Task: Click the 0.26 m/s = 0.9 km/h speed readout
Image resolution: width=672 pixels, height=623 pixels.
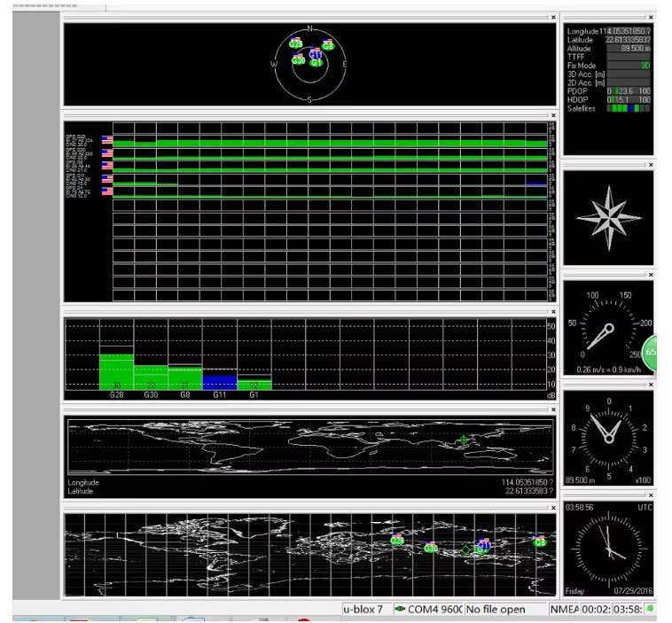Action: 608,370
